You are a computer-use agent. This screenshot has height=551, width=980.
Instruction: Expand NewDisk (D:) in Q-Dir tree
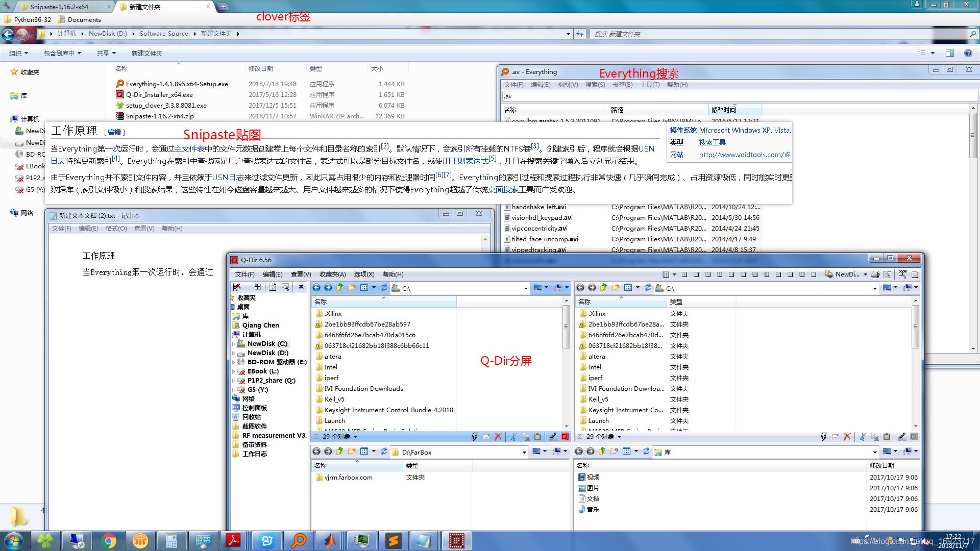234,353
